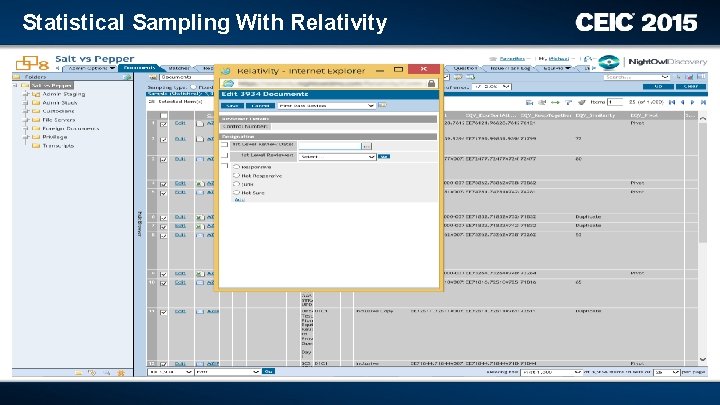Open the Search conditions dropdown

(x=636, y=77)
